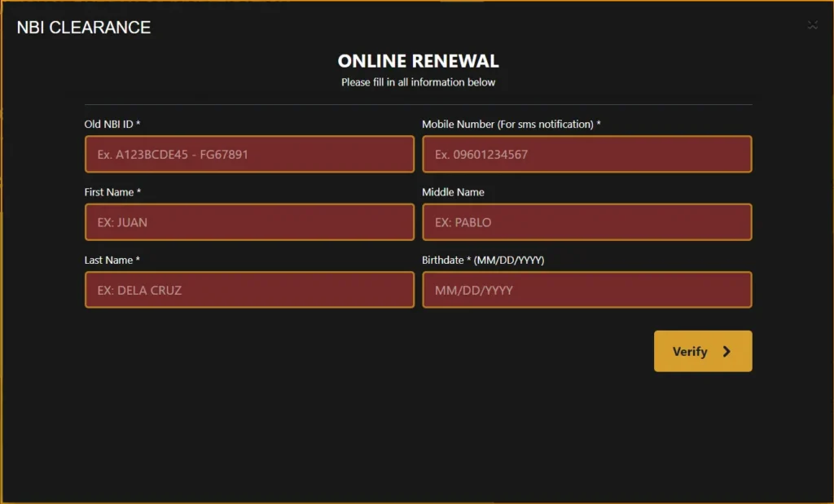
Task: Click the 'Please fill in all information below' text
Action: coord(418,81)
